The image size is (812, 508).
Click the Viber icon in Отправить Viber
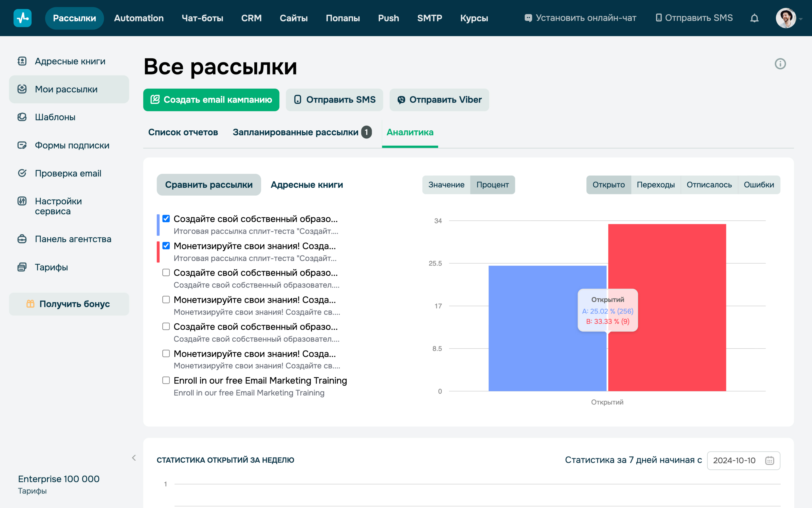[401, 100]
